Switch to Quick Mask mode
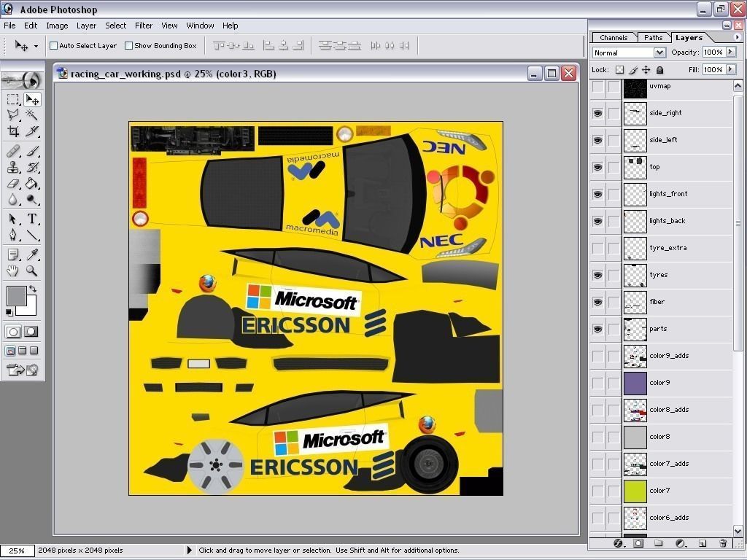The image size is (747, 560). 31,332
